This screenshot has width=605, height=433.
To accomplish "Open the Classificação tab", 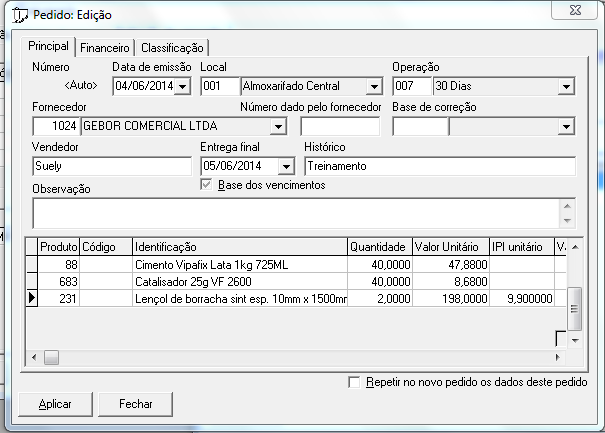I will 172,47.
